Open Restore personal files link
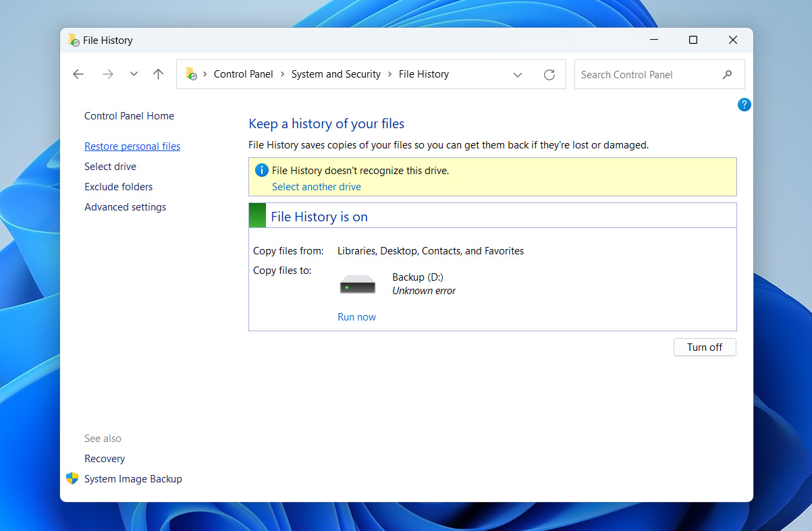Image resolution: width=812 pixels, height=531 pixels. coord(132,146)
